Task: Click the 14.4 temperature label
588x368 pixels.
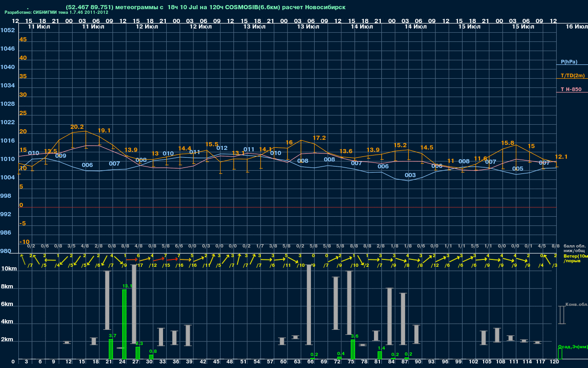Action: [185, 149]
